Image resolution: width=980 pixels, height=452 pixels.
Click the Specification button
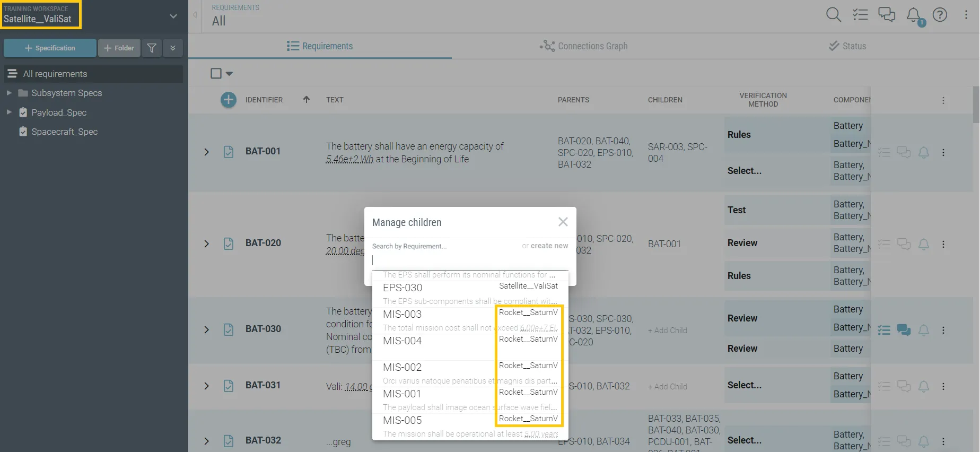point(50,48)
